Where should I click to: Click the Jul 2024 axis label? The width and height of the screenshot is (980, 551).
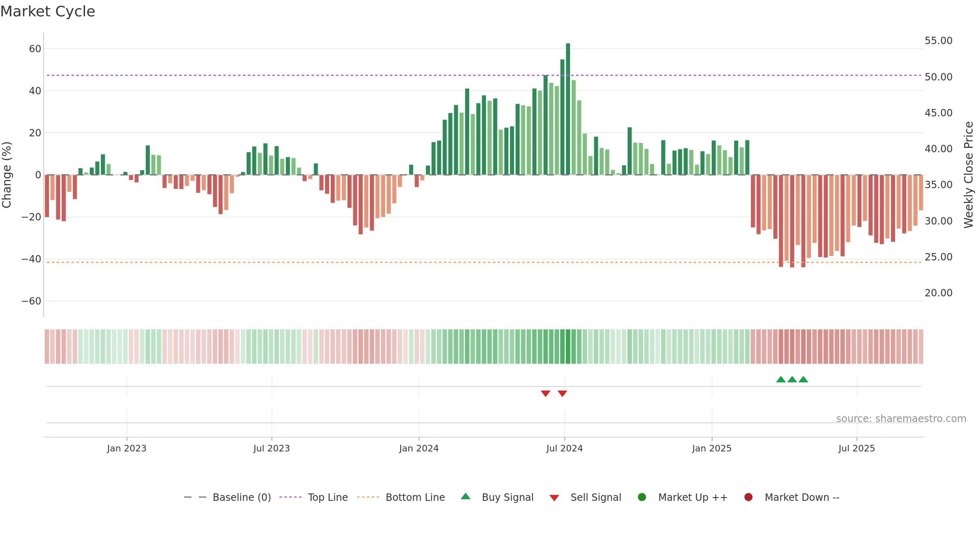(564, 448)
